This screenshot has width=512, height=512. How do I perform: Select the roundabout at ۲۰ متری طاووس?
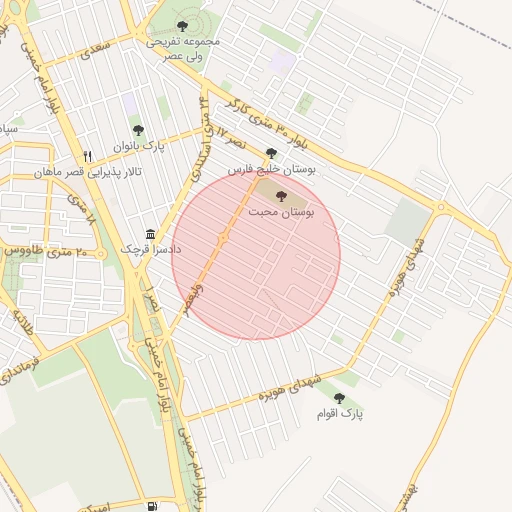(101, 254)
